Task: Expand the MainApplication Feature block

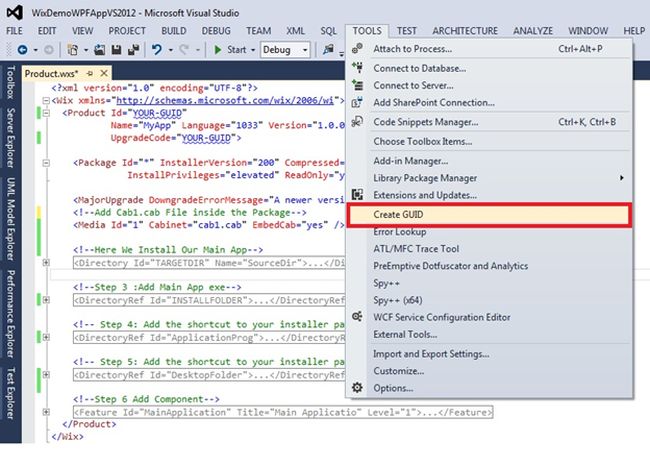Action: pyautogui.click(x=46, y=412)
